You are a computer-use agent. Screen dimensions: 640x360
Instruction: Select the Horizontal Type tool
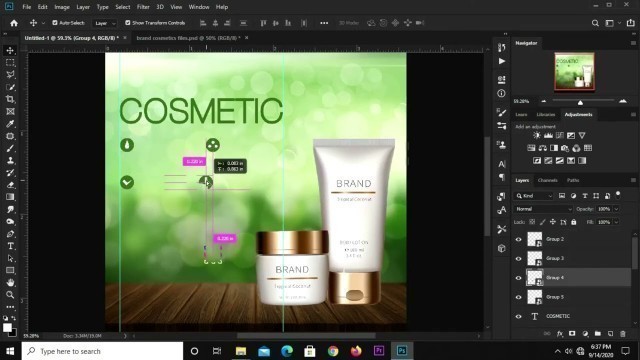pyautogui.click(x=10, y=246)
